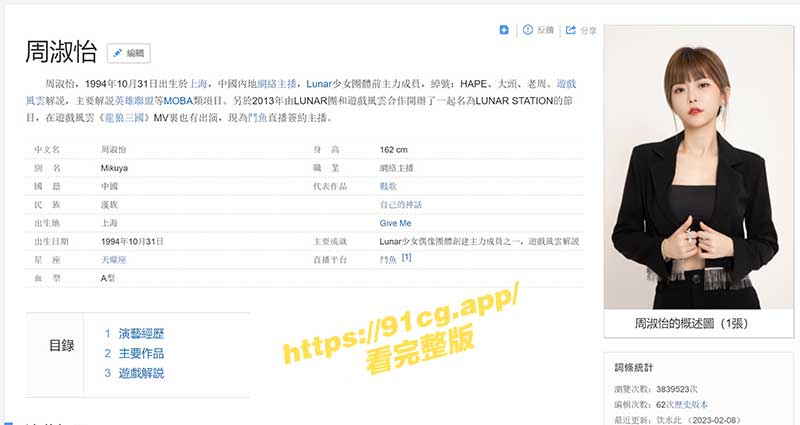
Task: Click the Mikuya alias value
Action: (x=114, y=168)
